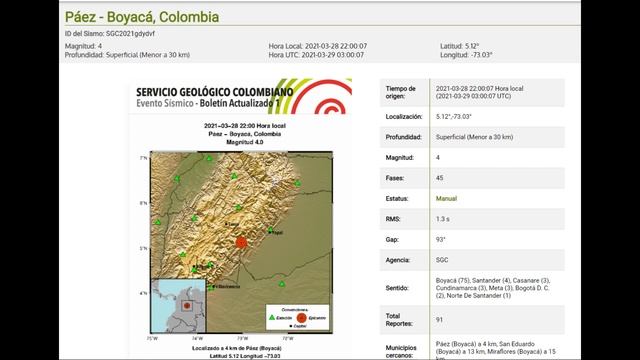
Task: Click the Gap value 93°
Action: (440, 240)
